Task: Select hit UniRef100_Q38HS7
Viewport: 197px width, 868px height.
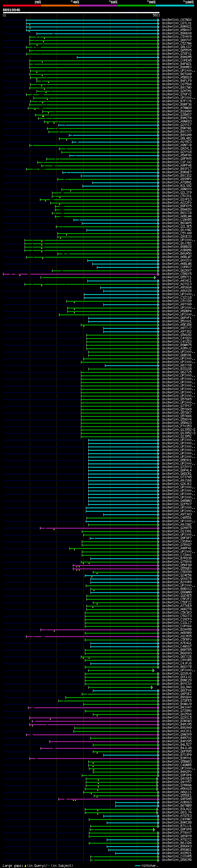Action: click(x=176, y=115)
